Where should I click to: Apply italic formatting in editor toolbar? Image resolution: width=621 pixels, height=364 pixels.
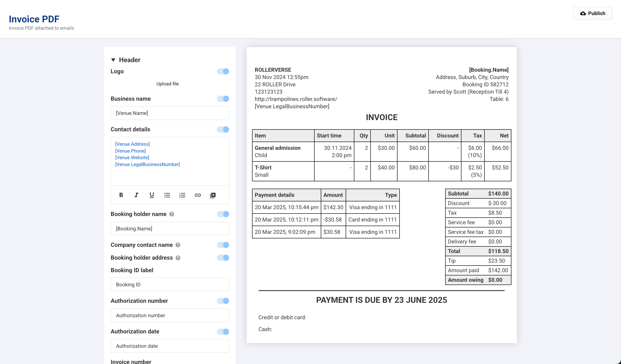(x=136, y=195)
